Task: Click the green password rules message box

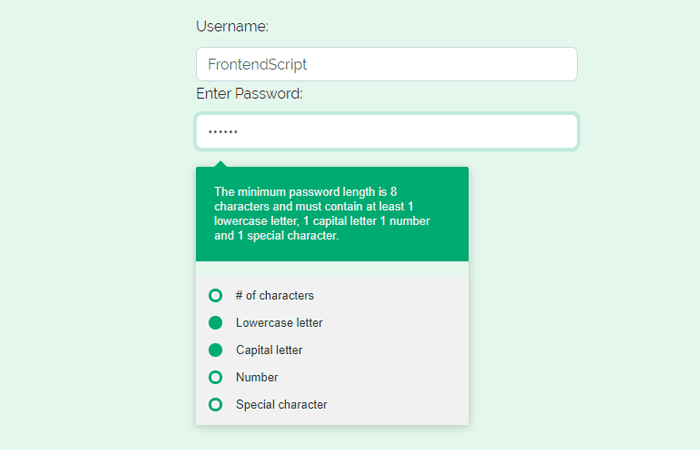Action: click(332, 214)
